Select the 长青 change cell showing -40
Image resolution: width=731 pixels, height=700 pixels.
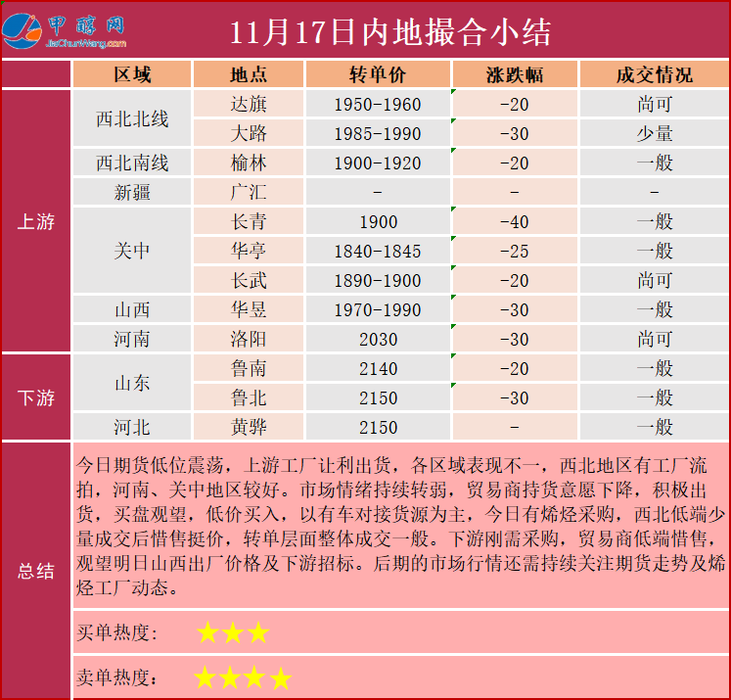[x=514, y=222]
